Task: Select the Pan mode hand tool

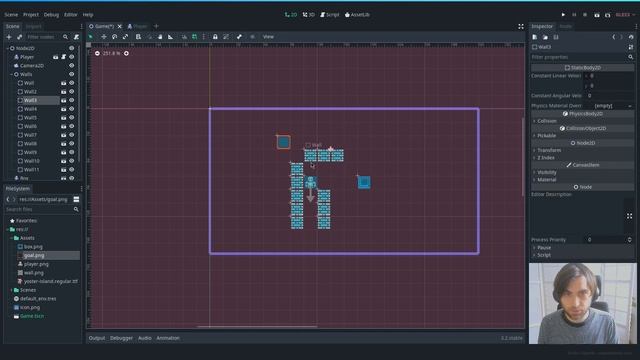Action: (x=160, y=37)
